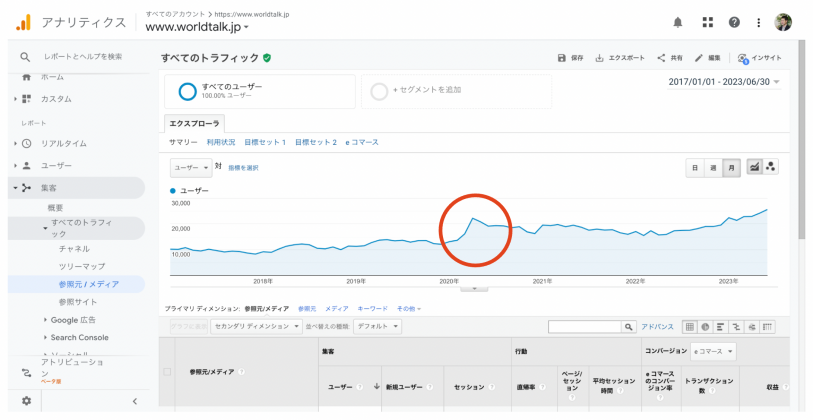Set chart granularity to 日 (day)
The height and width of the screenshot is (420, 813).
pyautogui.click(x=695, y=167)
